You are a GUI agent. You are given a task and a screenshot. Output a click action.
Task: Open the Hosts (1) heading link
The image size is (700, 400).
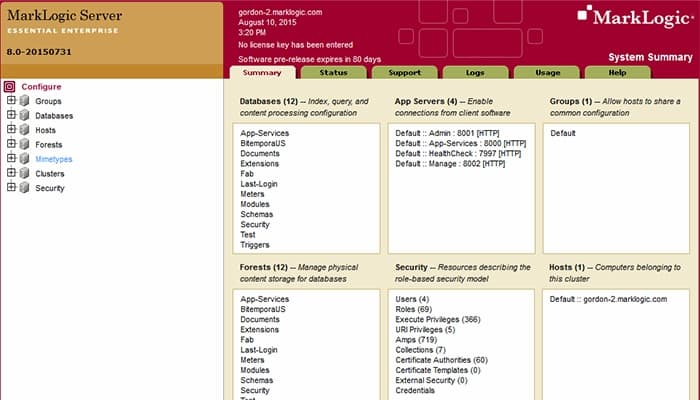(567, 267)
